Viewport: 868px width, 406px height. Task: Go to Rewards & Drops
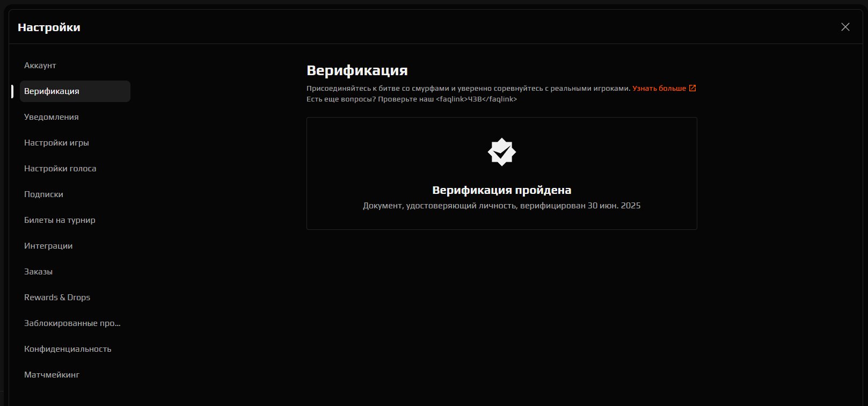pos(57,298)
